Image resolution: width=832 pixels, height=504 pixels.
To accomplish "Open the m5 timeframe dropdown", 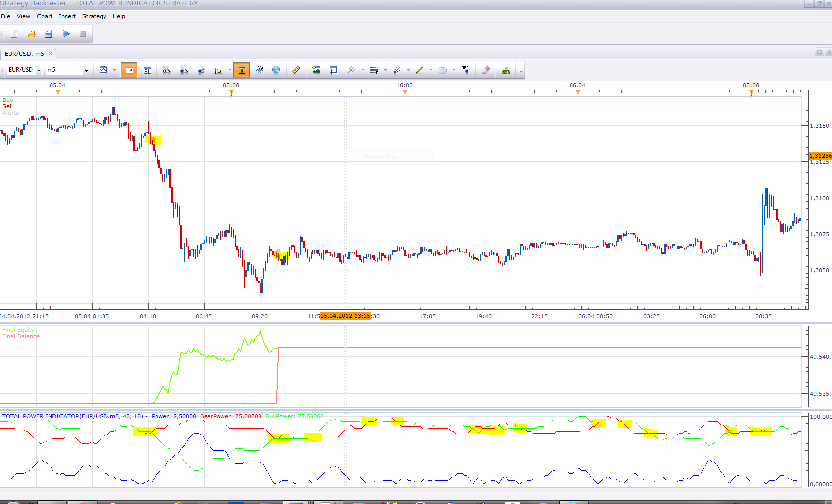I will [86, 70].
